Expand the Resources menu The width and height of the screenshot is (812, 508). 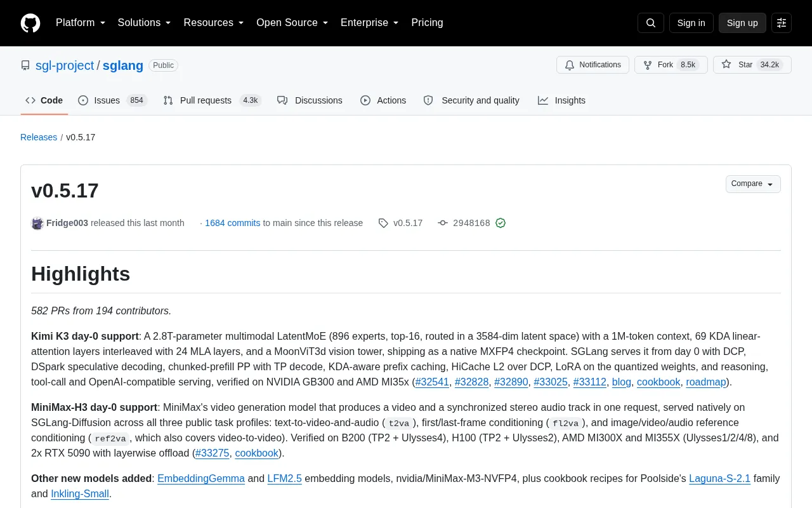coord(214,23)
